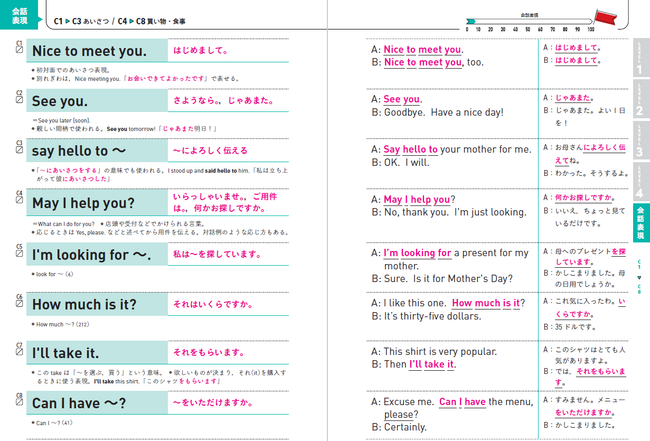This screenshot has width=650, height=441.
Task: Click the cross-reference "How much ～? (212)"
Action: [x=63, y=324]
